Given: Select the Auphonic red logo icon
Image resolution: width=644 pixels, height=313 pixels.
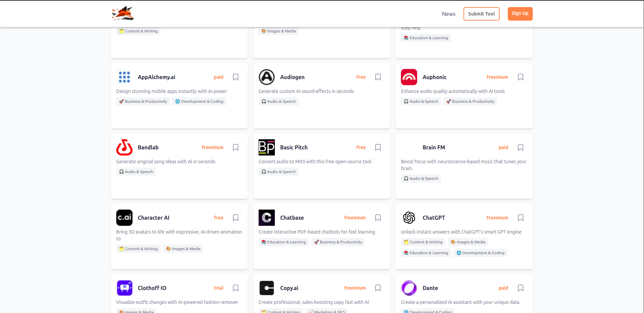Looking at the screenshot, I should (409, 77).
